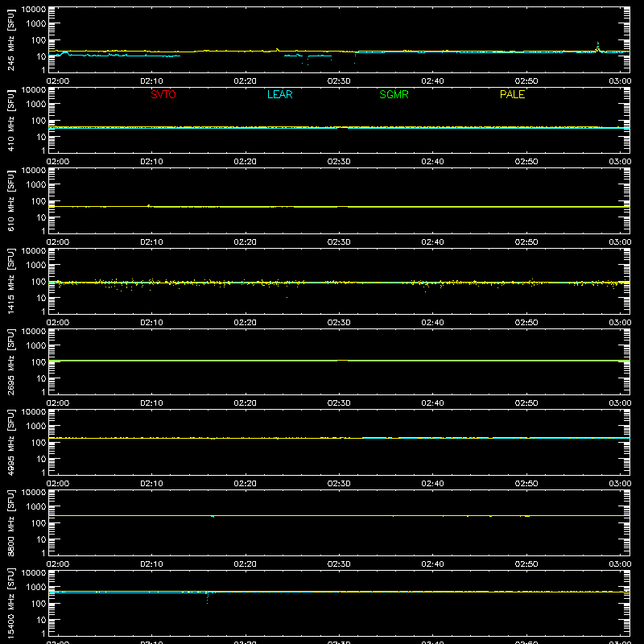644x644 pixels.
Task: Select the 2695 MHz [SFU] axis title
Action: pos(11,361)
